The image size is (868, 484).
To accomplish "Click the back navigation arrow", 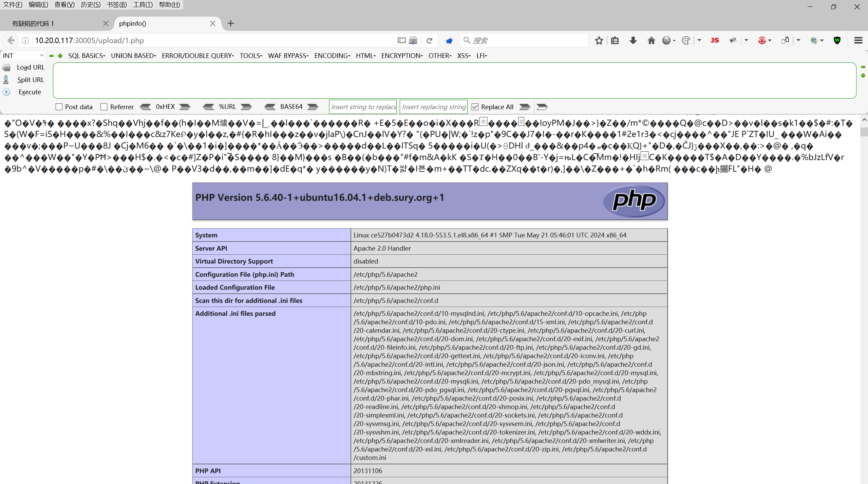I will (11, 41).
